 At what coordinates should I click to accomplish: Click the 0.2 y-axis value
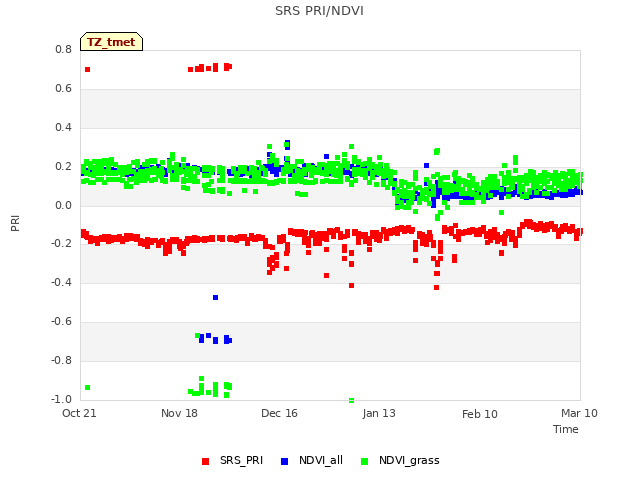point(63,167)
